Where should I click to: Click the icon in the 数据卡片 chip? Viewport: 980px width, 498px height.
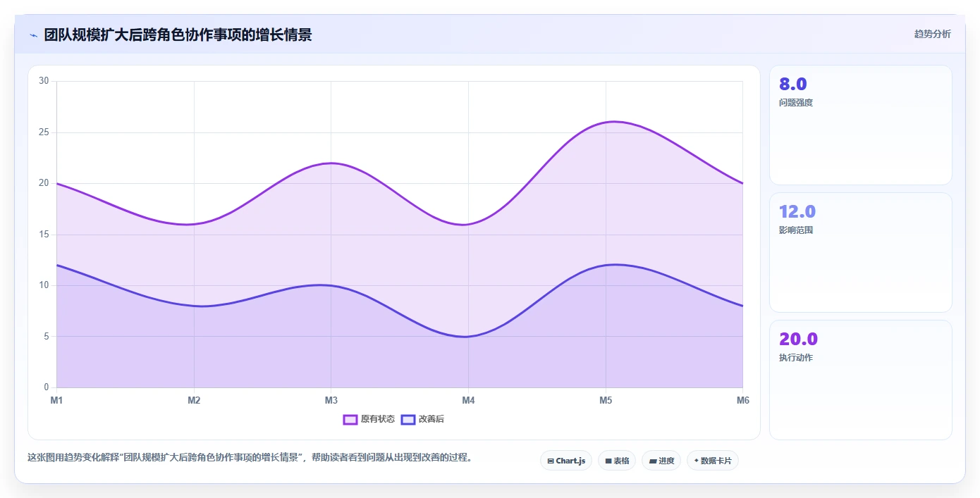pyautogui.click(x=696, y=461)
